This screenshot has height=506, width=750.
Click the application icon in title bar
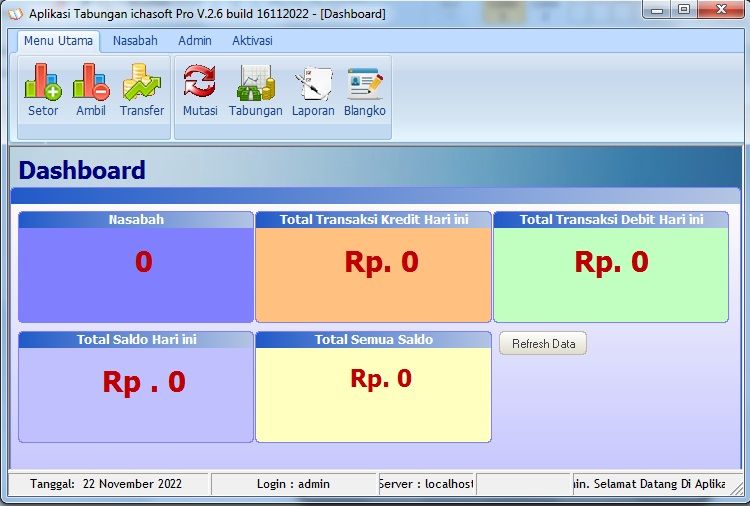(15, 14)
